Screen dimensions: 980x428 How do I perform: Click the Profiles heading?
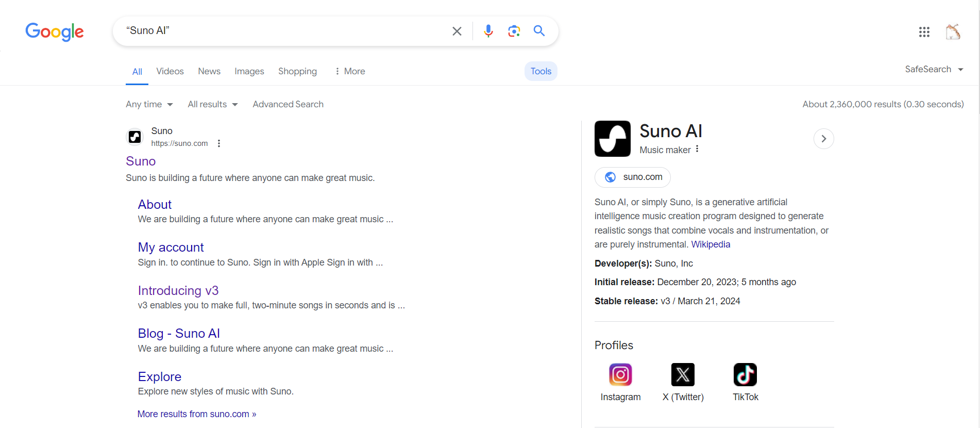tap(614, 345)
